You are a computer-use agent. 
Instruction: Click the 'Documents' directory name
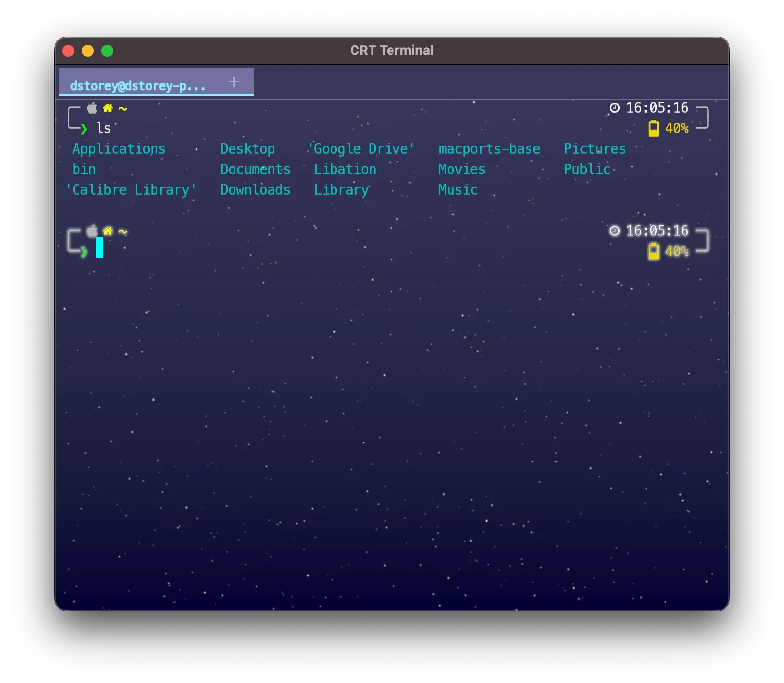(x=255, y=169)
